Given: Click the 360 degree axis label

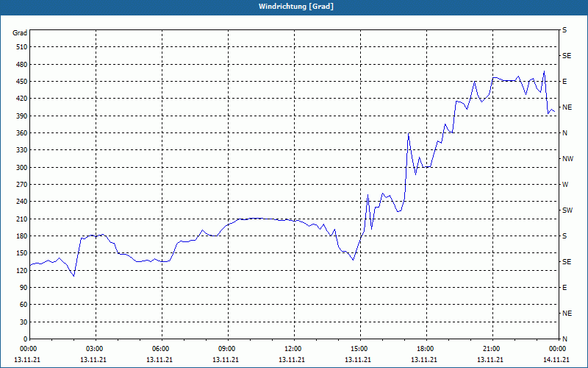Looking at the screenshot, I should point(22,133).
